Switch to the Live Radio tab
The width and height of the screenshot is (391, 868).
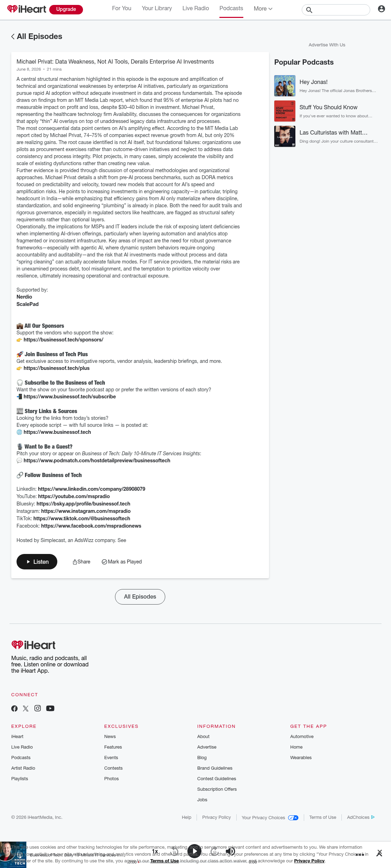[x=195, y=8]
